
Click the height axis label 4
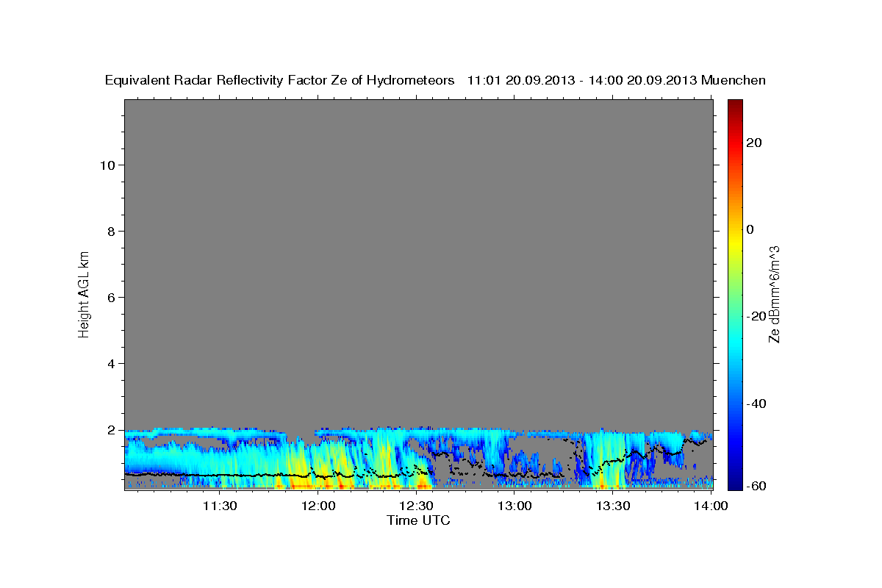click(x=110, y=363)
